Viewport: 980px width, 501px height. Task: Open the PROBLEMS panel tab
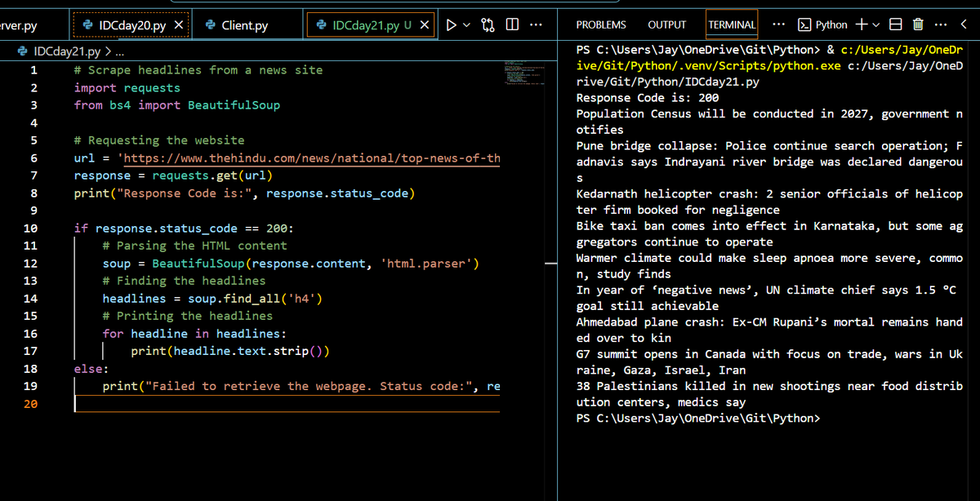(x=601, y=25)
